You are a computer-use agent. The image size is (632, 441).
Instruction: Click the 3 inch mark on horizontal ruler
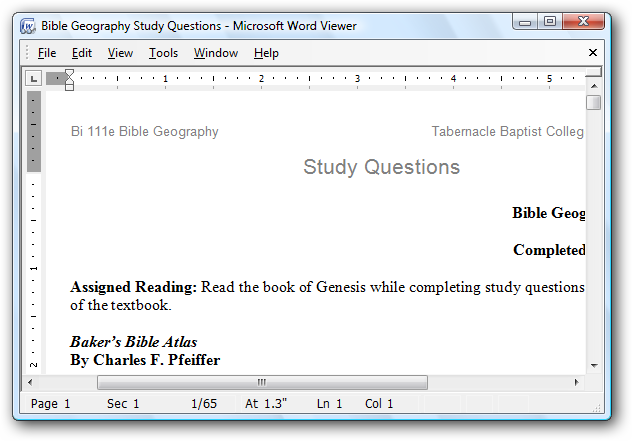pyautogui.click(x=357, y=79)
